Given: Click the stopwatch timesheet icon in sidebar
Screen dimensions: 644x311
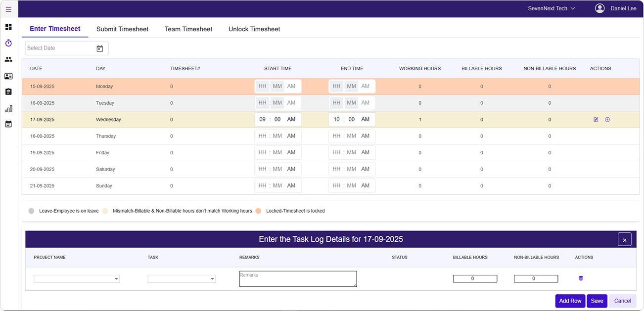Looking at the screenshot, I should pyautogui.click(x=8, y=43).
